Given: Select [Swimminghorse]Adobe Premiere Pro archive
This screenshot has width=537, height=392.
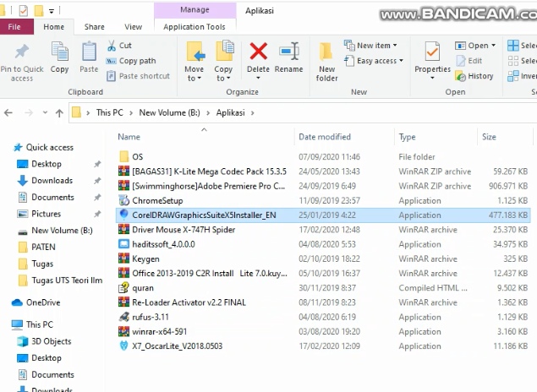Looking at the screenshot, I should (323, 186).
